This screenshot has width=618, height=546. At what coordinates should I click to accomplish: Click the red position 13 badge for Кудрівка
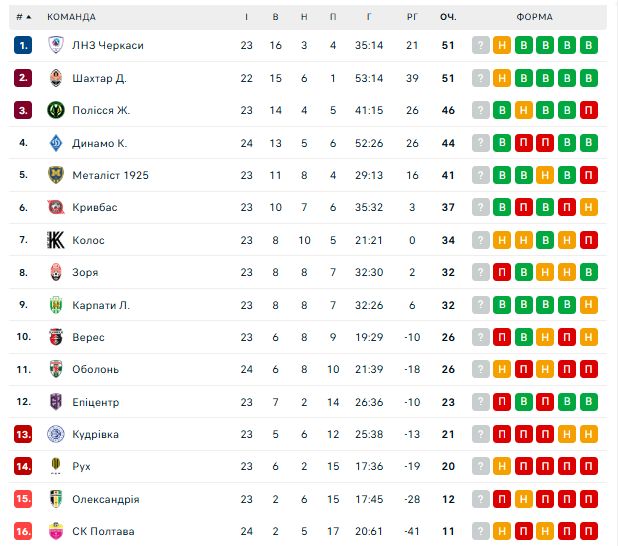pos(23,434)
